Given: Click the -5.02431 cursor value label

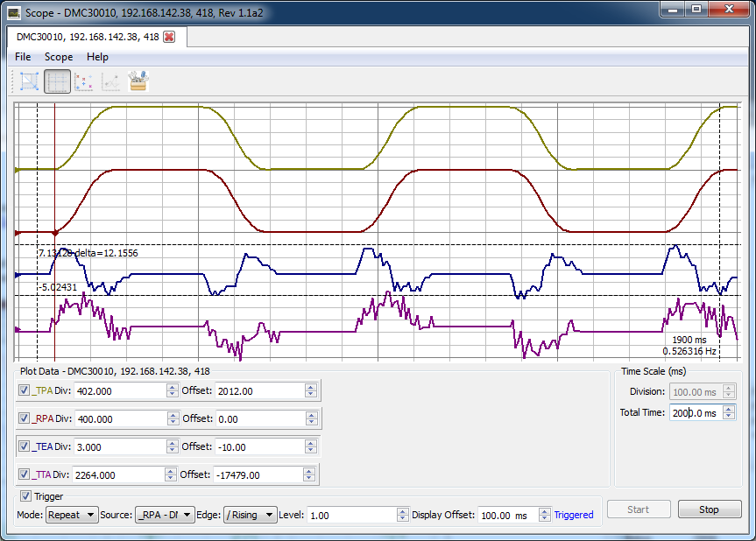Looking at the screenshot, I should coord(58,287).
